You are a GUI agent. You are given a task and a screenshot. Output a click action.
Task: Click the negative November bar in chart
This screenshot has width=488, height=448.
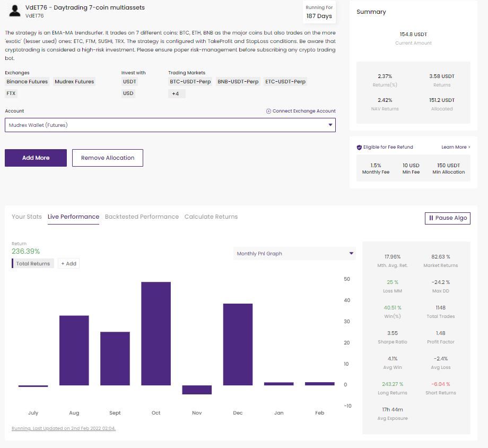pyautogui.click(x=197, y=390)
